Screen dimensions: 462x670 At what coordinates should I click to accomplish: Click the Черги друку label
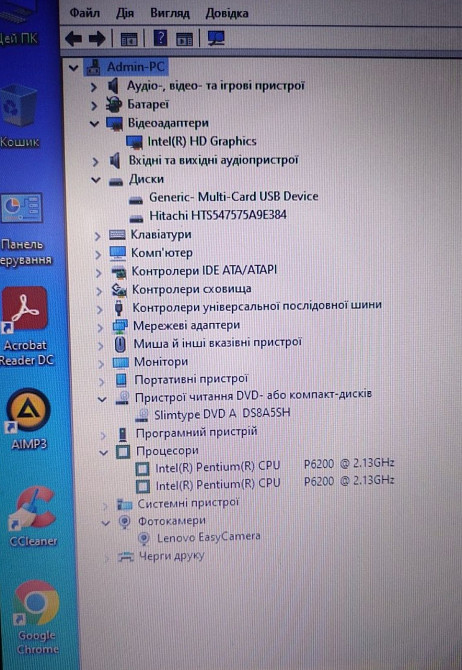point(171,556)
